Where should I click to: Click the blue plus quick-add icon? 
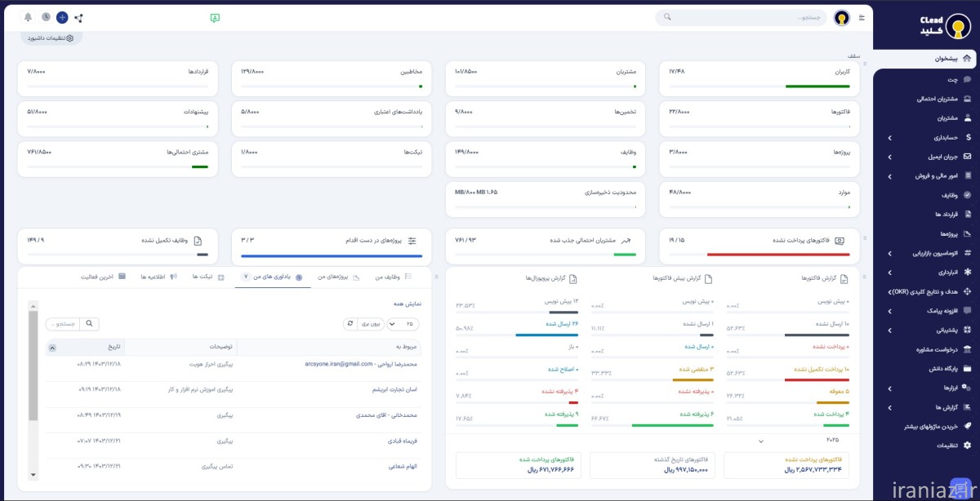(62, 17)
